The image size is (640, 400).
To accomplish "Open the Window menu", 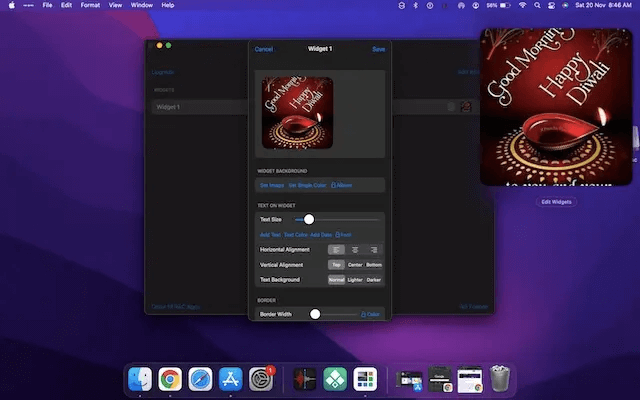I will [142, 6].
